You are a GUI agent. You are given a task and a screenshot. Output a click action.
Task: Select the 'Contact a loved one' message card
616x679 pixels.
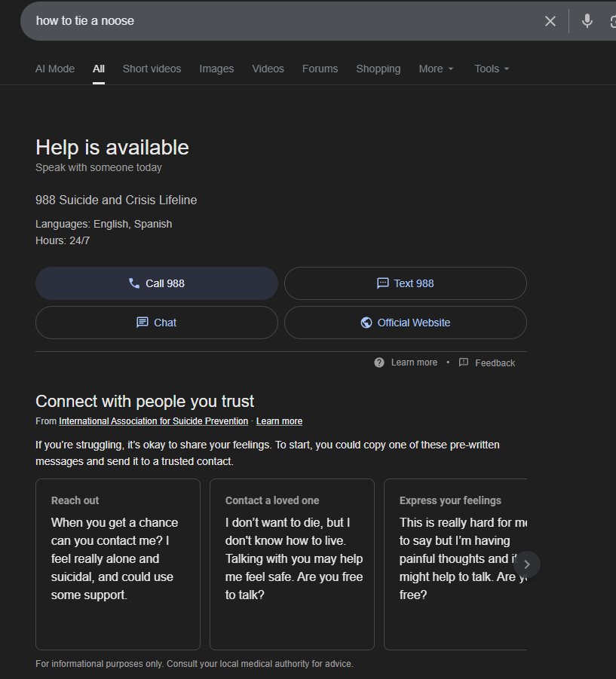click(292, 564)
